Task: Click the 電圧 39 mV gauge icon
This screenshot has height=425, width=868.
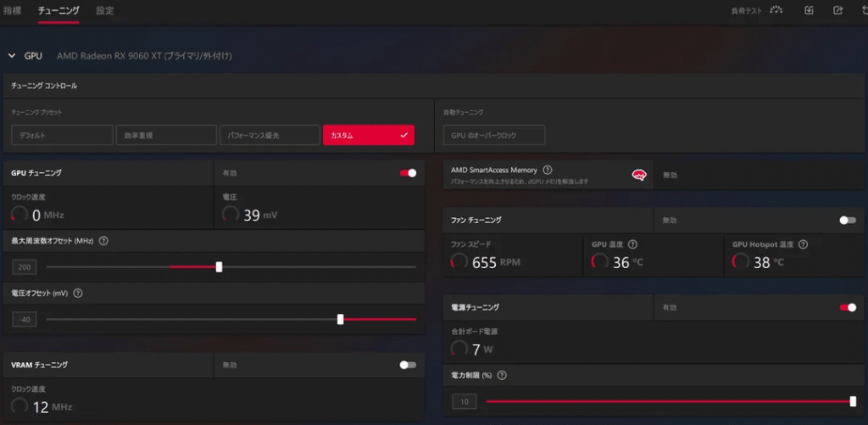Action: click(231, 215)
